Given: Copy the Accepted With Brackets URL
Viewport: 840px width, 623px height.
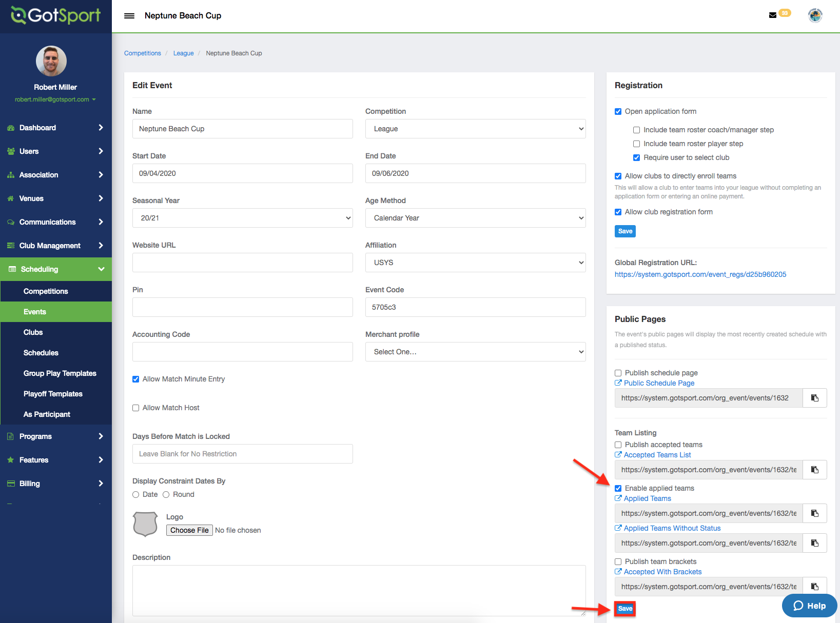Looking at the screenshot, I should point(815,587).
